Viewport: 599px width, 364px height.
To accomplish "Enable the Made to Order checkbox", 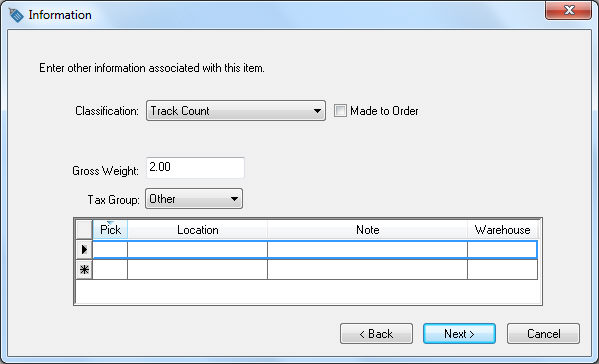I will [x=340, y=111].
